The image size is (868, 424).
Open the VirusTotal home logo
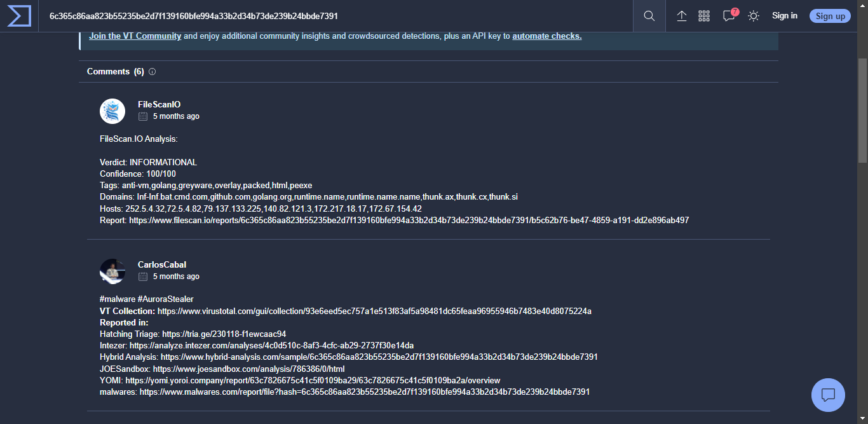[19, 16]
